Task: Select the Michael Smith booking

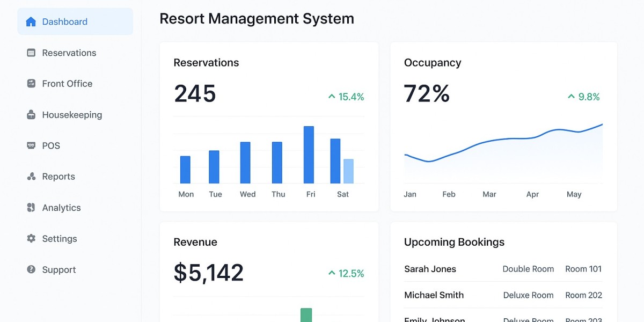Action: tap(503, 295)
